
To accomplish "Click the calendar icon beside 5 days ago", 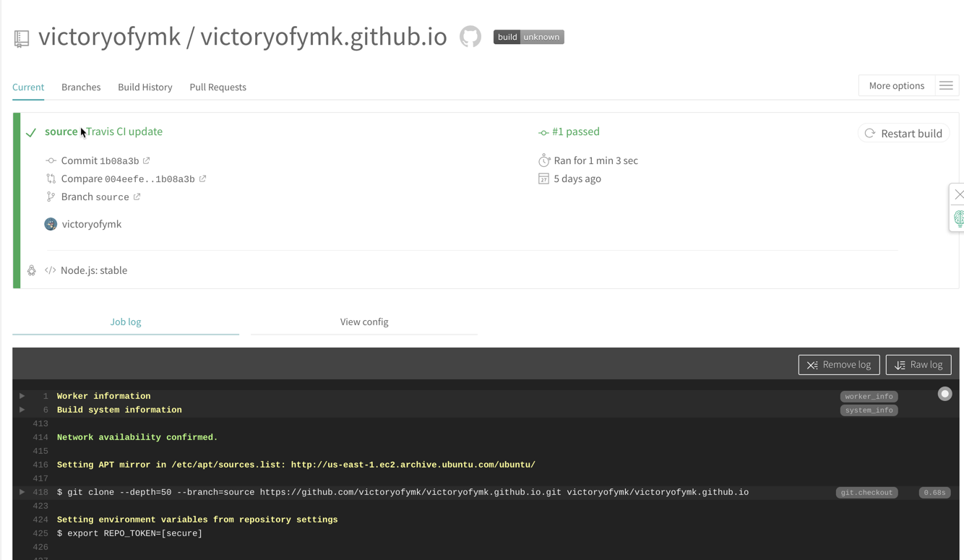I will coord(543,178).
